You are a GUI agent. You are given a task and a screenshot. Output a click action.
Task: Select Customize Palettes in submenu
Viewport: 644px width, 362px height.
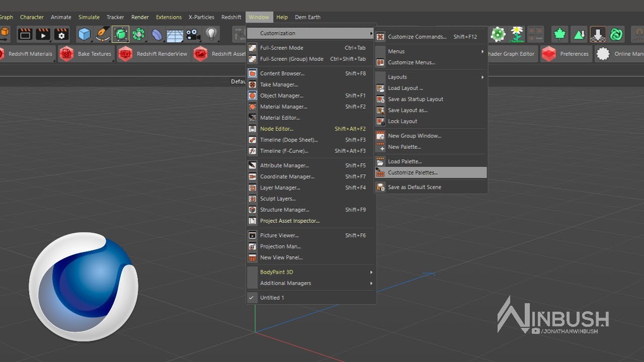(431, 172)
